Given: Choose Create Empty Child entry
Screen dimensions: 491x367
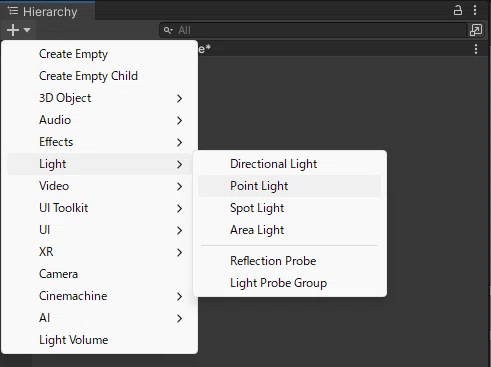Looking at the screenshot, I should click(99, 76).
